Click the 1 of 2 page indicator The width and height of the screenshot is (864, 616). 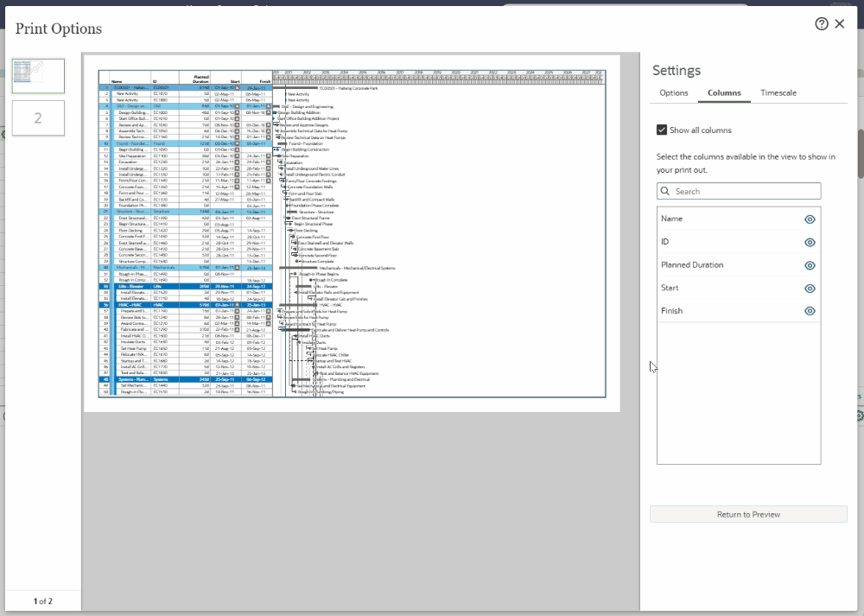click(43, 601)
